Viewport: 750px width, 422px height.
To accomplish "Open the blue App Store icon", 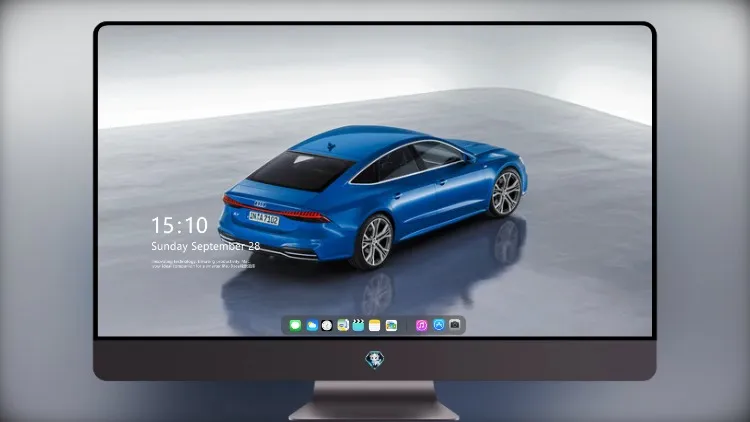I will (439, 325).
